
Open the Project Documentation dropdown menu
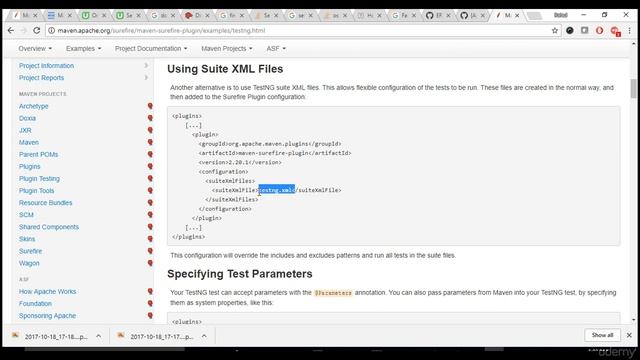point(151,49)
